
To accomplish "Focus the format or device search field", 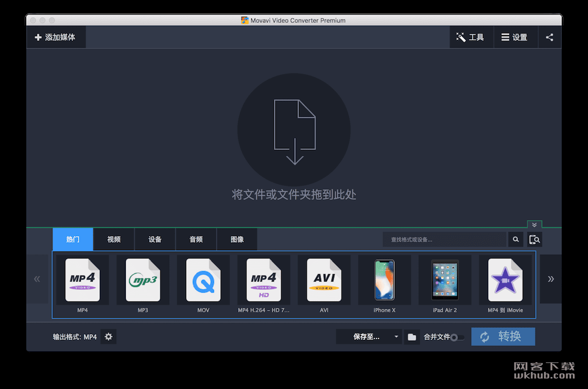I will pyautogui.click(x=445, y=240).
